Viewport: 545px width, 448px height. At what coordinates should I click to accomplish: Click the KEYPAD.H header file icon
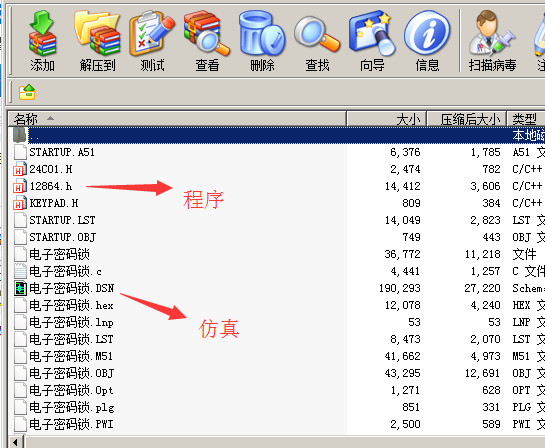pyautogui.click(x=19, y=203)
